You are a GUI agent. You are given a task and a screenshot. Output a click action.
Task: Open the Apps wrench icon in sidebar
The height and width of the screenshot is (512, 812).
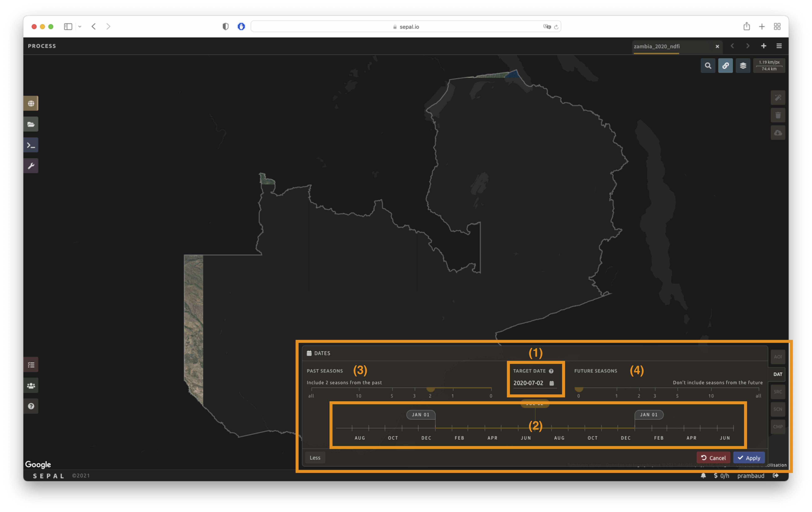[x=31, y=166]
